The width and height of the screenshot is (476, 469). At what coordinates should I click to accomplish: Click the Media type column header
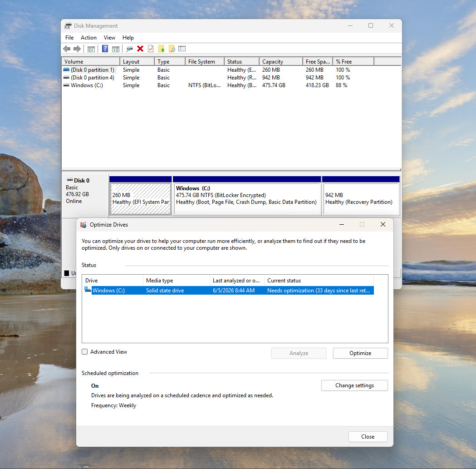(x=177, y=281)
